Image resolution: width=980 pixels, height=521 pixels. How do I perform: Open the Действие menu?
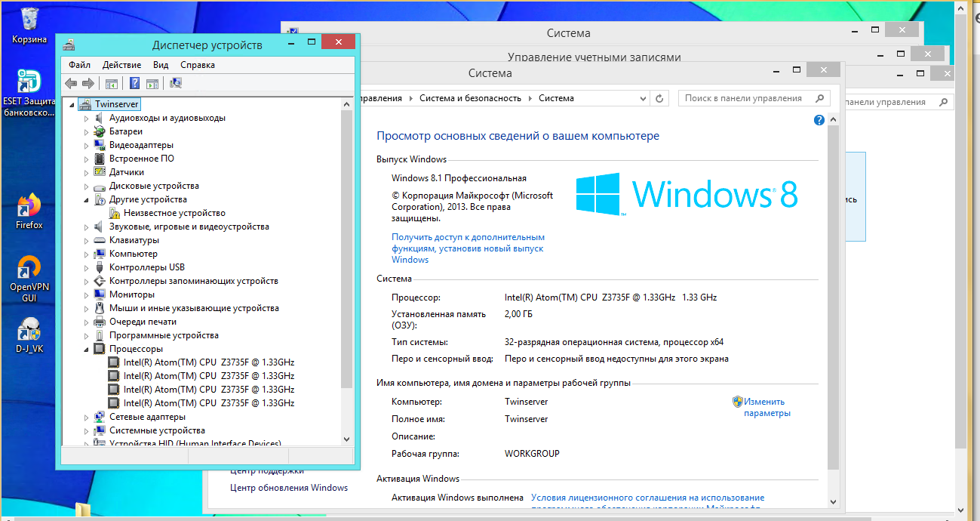coord(121,65)
